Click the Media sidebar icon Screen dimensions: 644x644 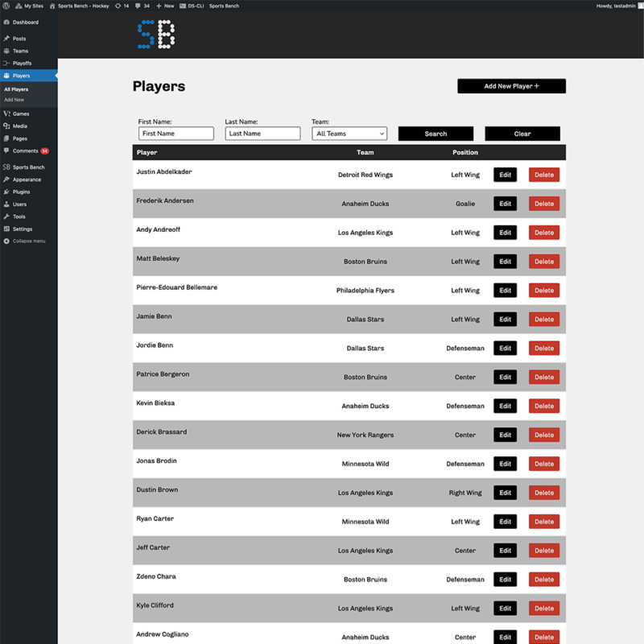[6, 126]
